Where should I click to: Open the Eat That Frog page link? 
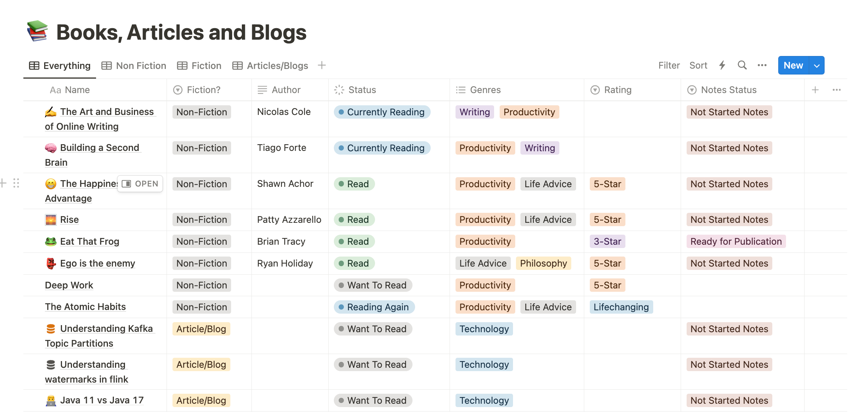(x=89, y=241)
